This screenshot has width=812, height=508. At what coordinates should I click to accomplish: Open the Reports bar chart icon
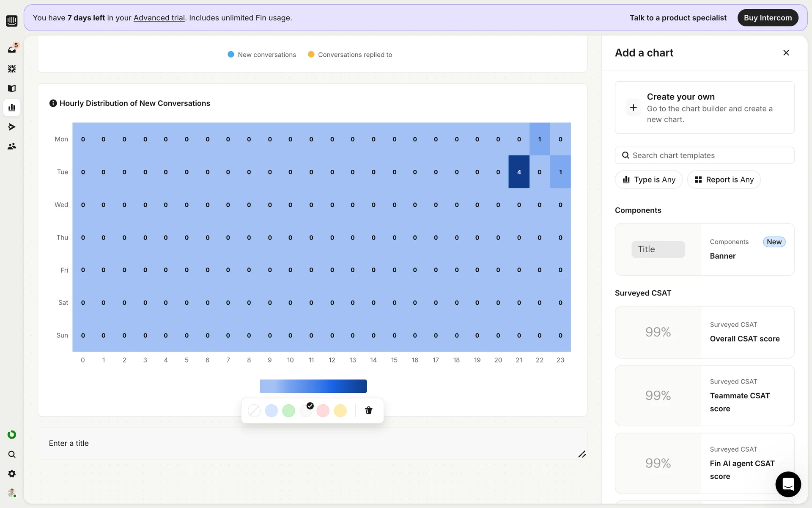12,108
